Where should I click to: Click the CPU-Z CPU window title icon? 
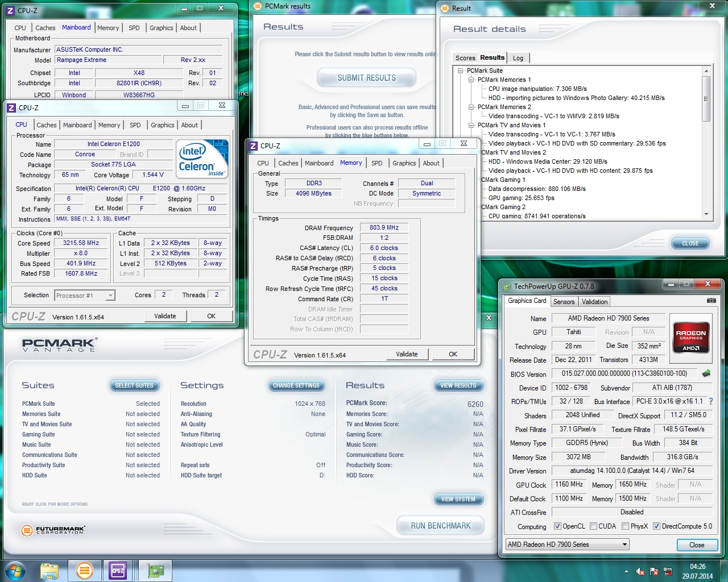click(12, 107)
